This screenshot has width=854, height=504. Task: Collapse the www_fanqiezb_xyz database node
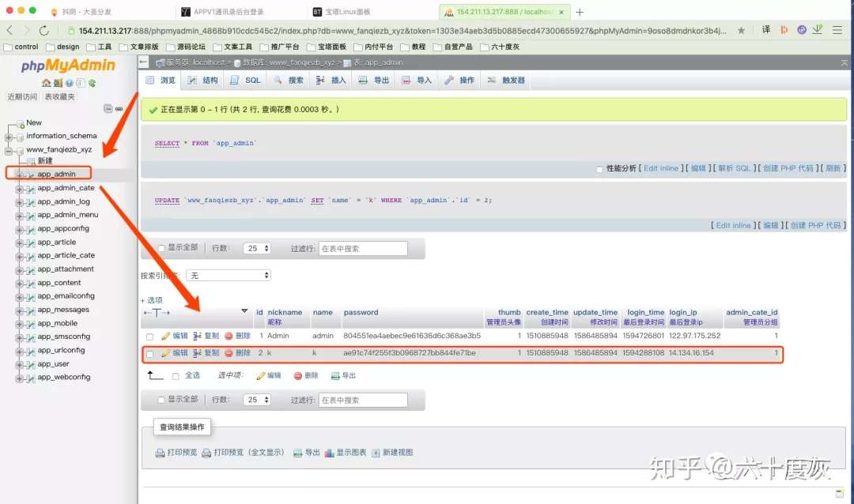coord(9,150)
